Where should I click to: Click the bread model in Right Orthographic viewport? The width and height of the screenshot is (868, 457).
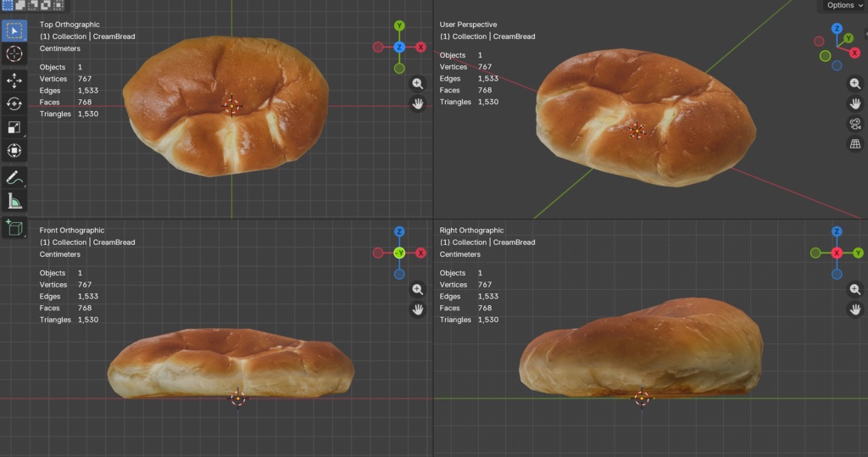(643, 349)
